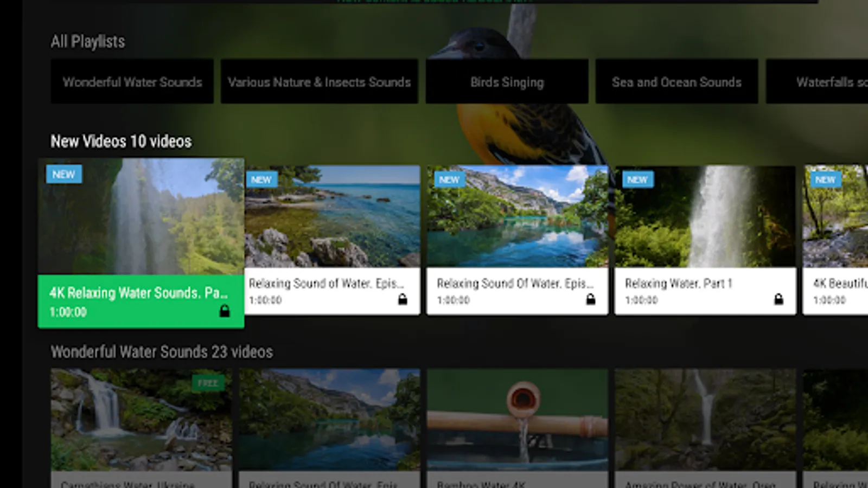Open the last partially visible Wonderful Water Sounds thumbnail
868x488 pixels.
(835, 420)
